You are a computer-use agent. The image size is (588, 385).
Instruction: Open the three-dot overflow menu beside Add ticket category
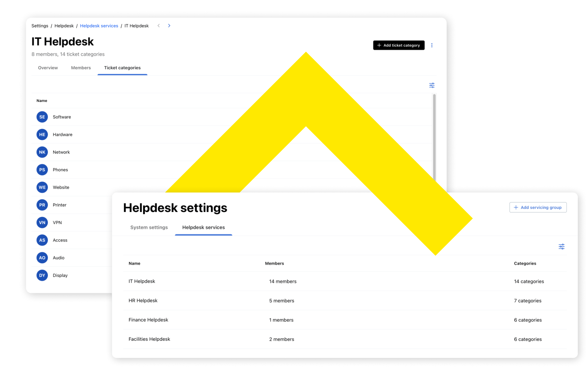[x=432, y=45]
